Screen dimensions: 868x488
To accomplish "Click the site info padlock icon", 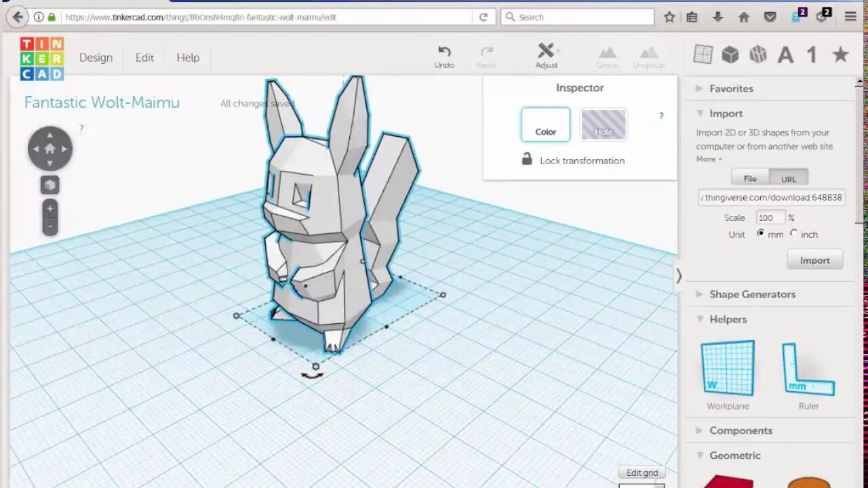I will (x=52, y=17).
